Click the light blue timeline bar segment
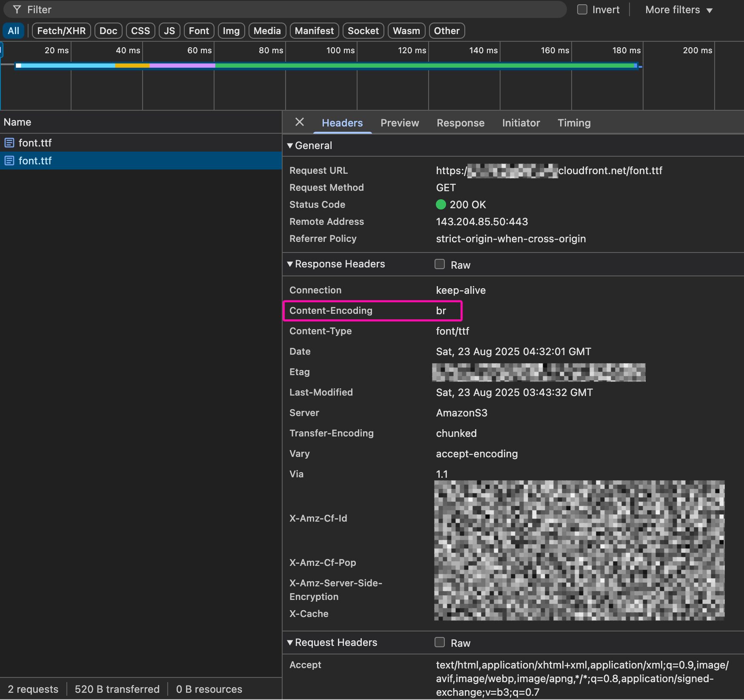 (68, 66)
